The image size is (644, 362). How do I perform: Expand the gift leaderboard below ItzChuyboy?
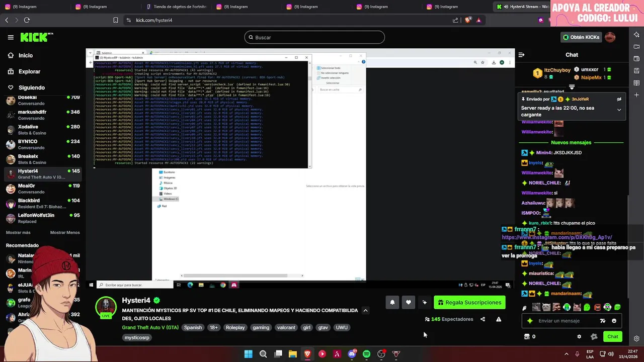(x=572, y=87)
